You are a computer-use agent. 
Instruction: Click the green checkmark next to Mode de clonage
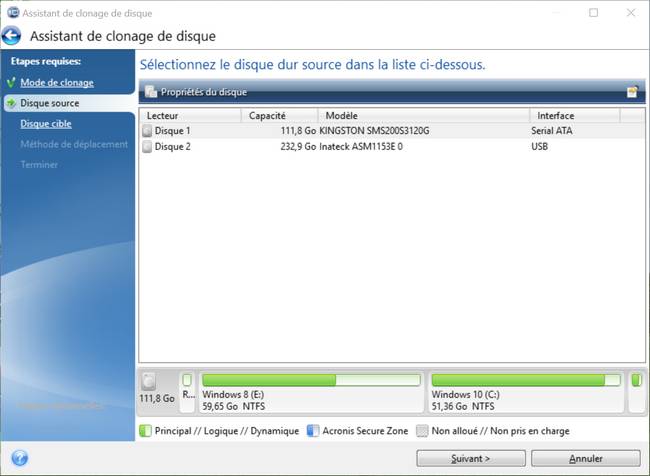tap(11, 82)
